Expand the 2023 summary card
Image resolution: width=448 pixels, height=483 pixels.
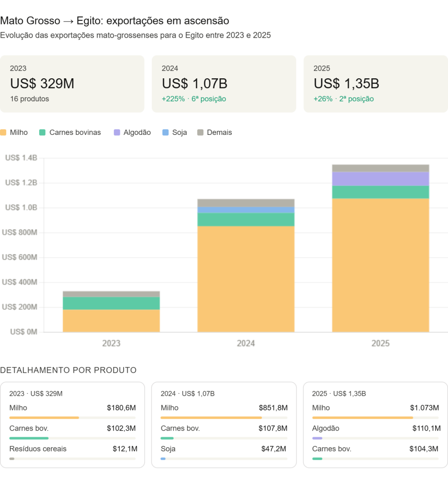point(72,84)
